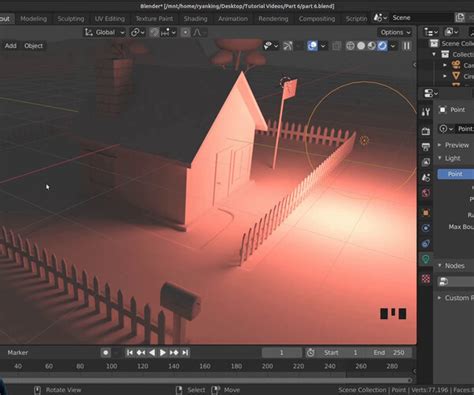Switch to the Texture Paint workspace tab

154,19
